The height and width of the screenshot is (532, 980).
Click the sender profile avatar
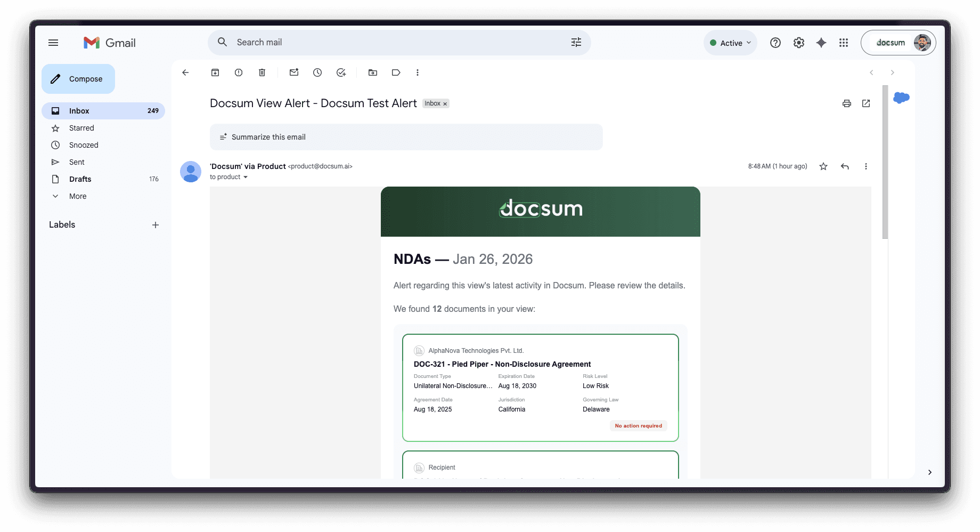(191, 172)
